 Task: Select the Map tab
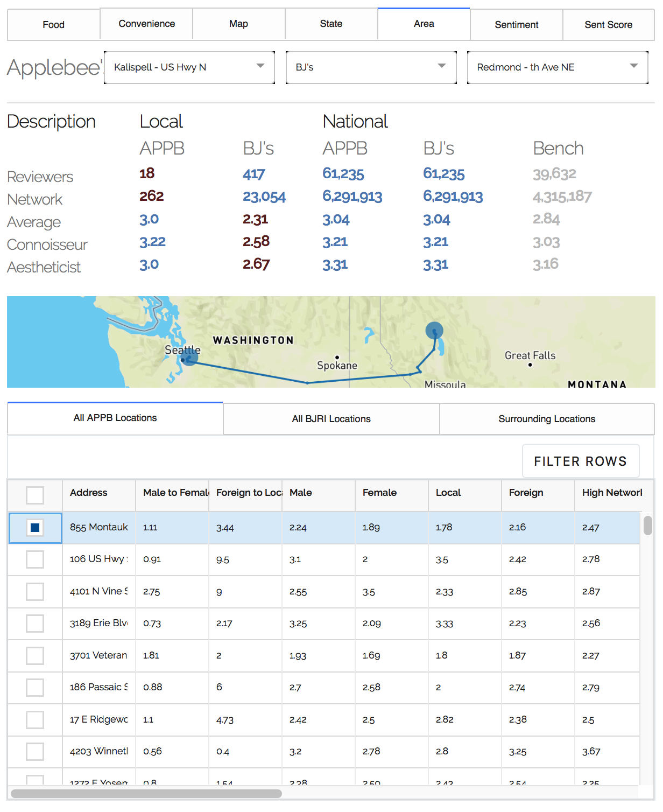[239, 24]
